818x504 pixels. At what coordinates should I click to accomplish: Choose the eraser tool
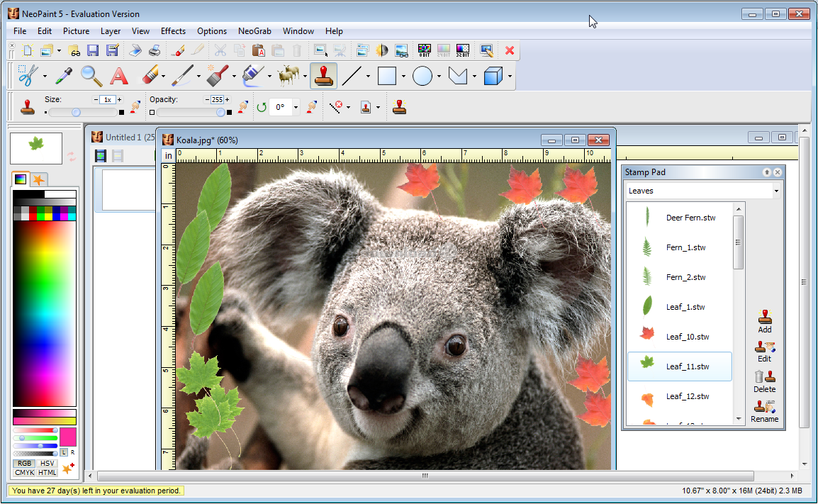pos(150,76)
